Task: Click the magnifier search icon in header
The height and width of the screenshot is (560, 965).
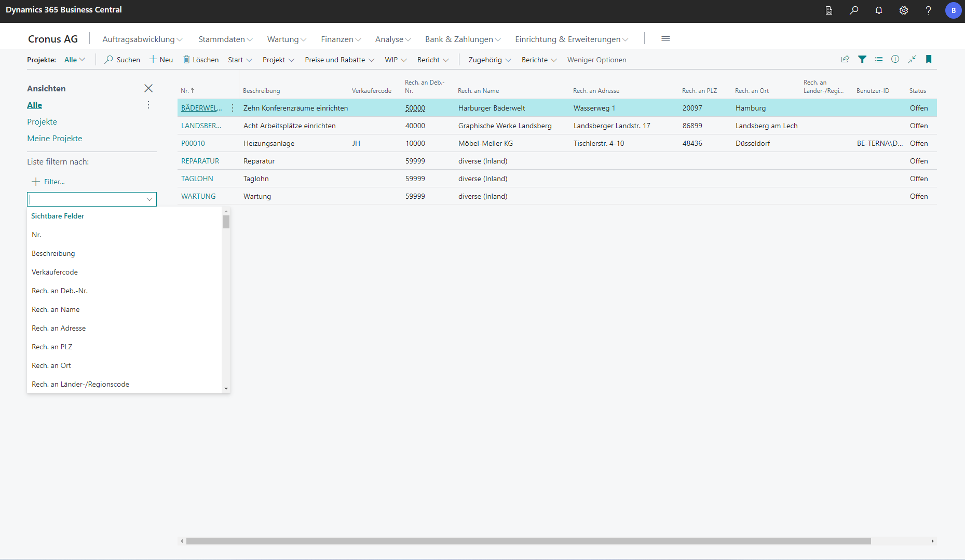Action: click(854, 10)
